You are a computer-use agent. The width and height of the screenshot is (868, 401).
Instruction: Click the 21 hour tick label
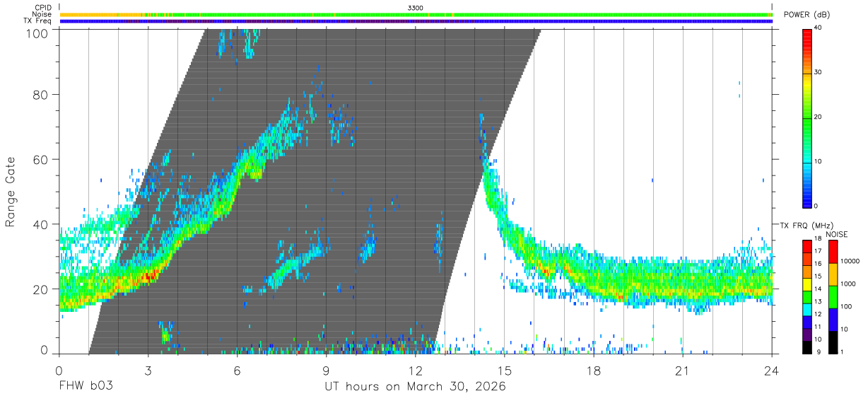(683, 370)
